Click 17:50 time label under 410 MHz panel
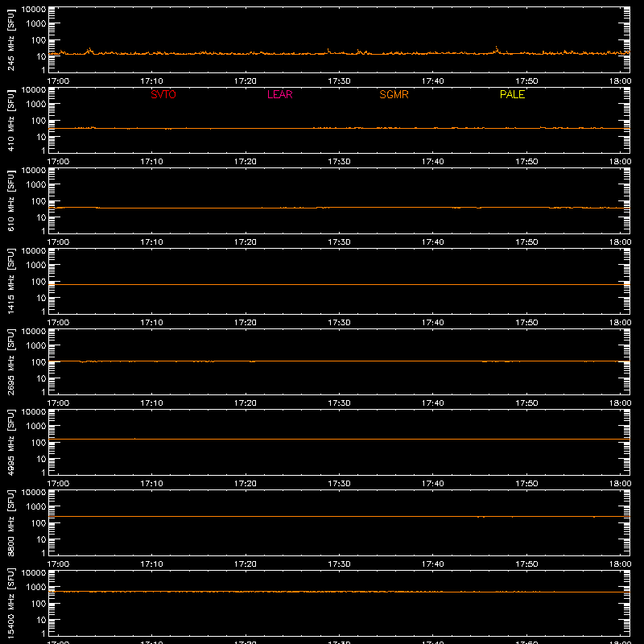 [526, 162]
